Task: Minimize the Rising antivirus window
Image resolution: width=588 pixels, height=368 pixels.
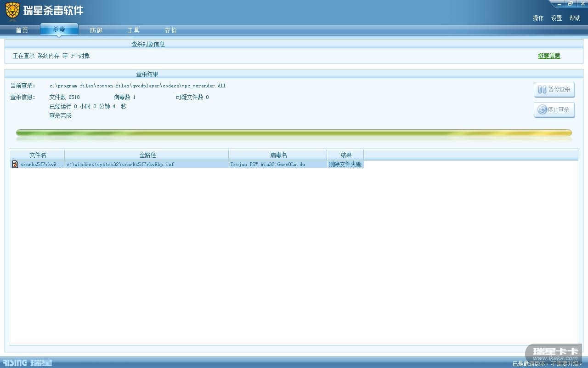Action: click(559, 3)
